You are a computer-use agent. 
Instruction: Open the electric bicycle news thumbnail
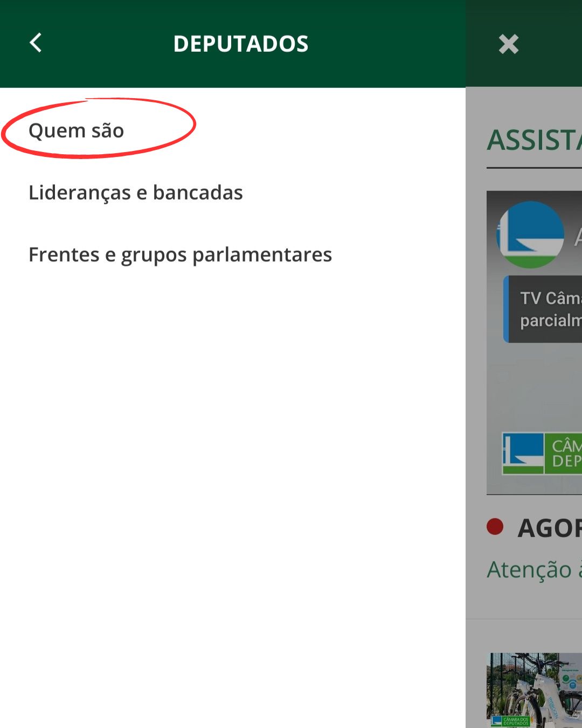534,690
